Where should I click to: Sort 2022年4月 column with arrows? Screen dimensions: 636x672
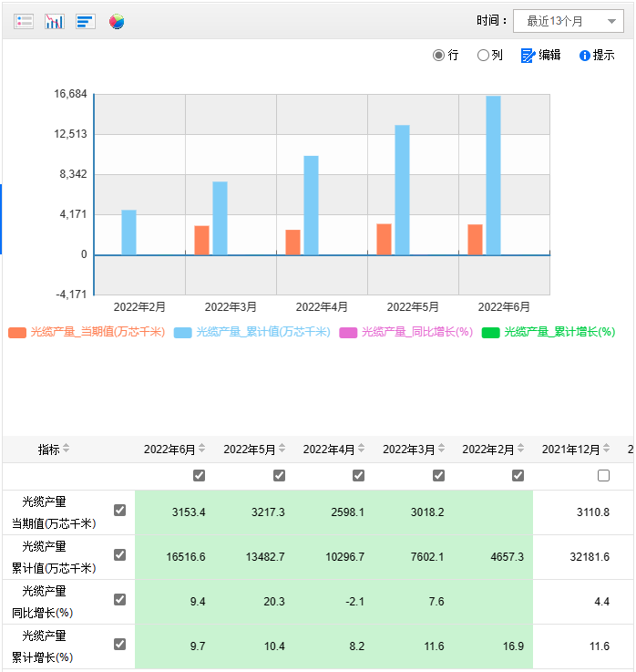pos(362,449)
